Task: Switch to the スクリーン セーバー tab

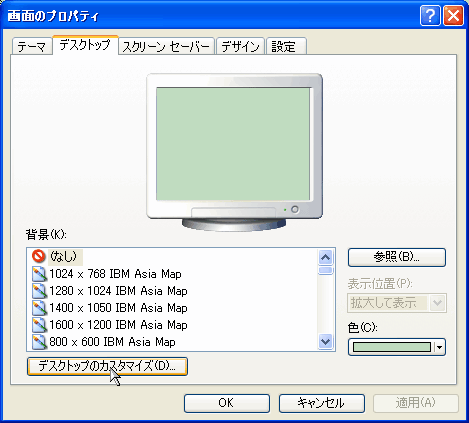Action: [166, 46]
